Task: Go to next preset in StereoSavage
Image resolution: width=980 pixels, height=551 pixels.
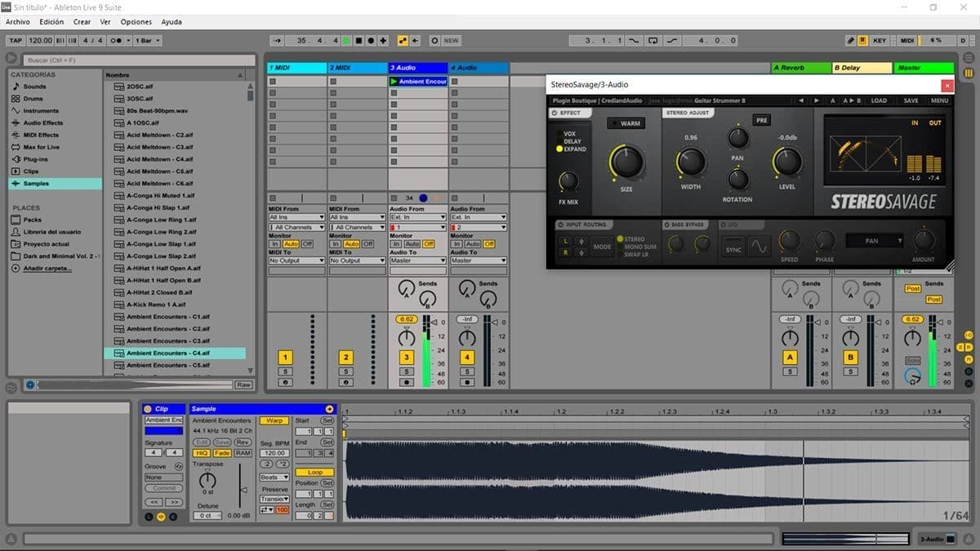Action: [x=815, y=100]
